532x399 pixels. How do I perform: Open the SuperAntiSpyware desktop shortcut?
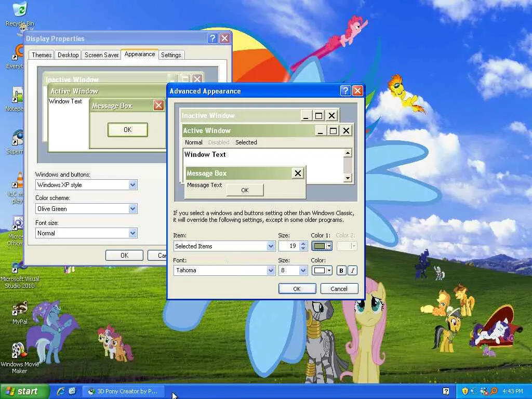click(16, 142)
